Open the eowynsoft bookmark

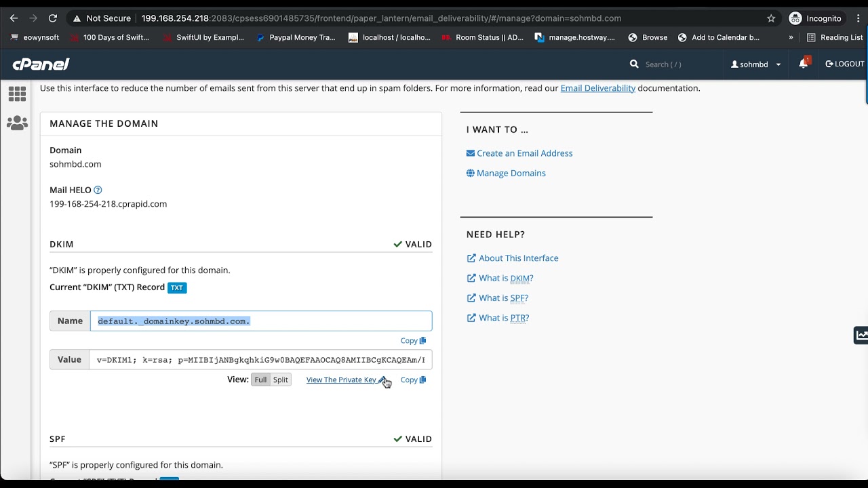point(35,37)
